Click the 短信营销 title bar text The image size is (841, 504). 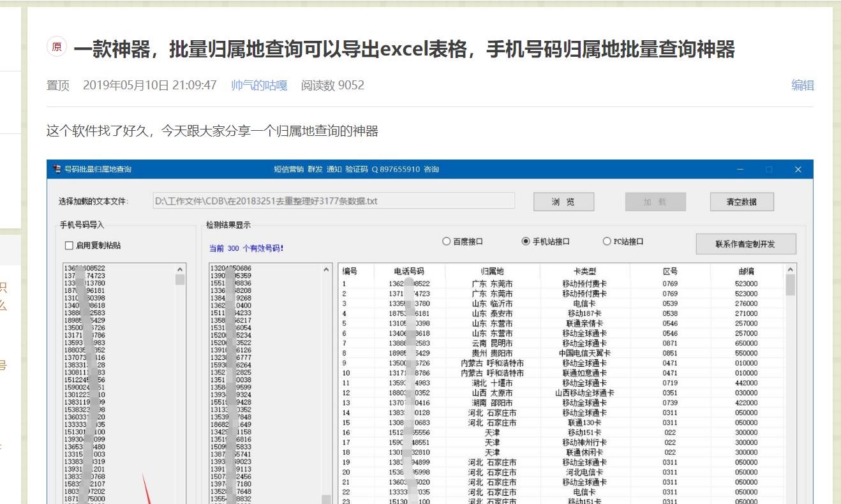[x=289, y=169]
